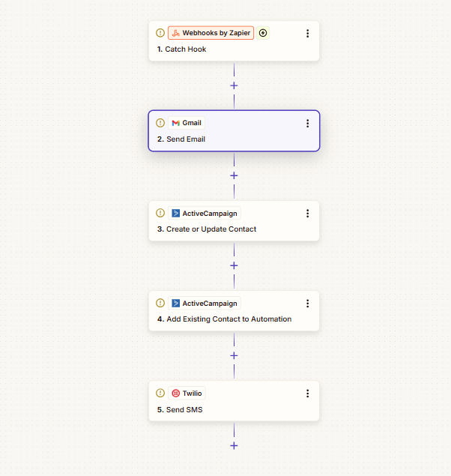Click the ActiveCampaign icon in step 3
Screen dimensions: 451x476
pos(175,213)
